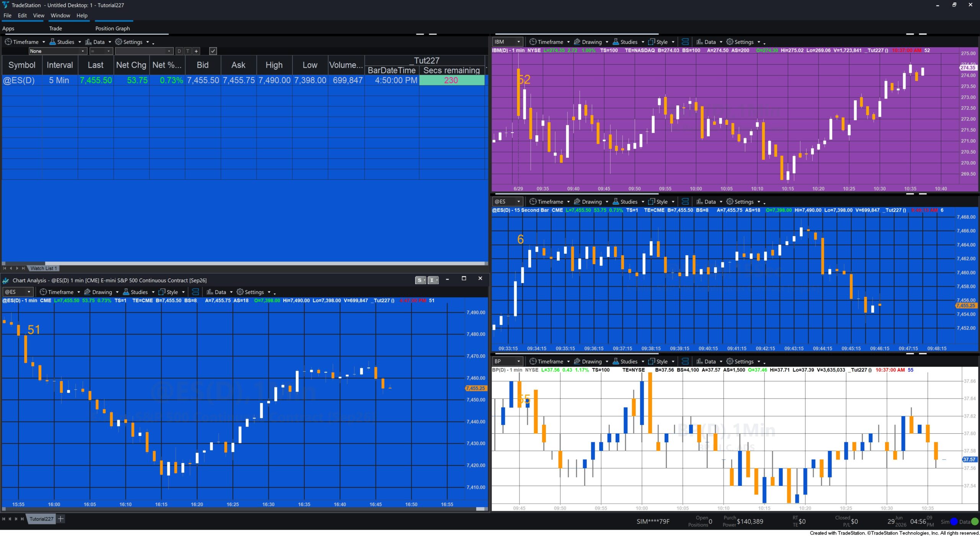Expand the Style dropdown arrow in BP chart
Screen dimensions: 980x536
click(x=673, y=362)
